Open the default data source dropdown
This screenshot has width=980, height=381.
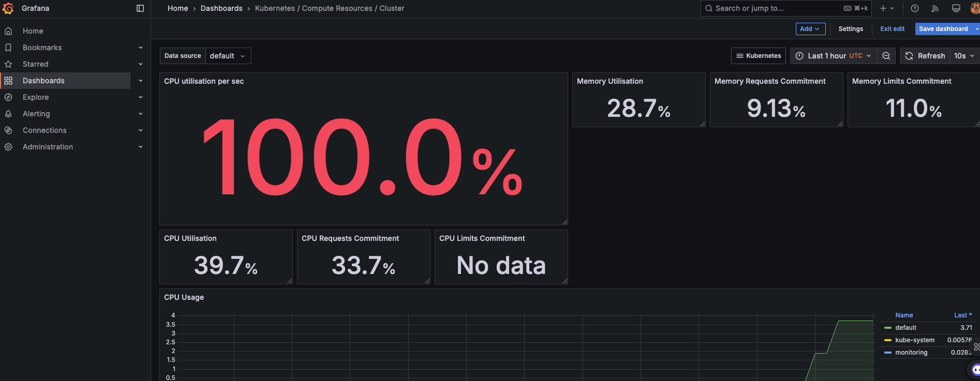(228, 56)
